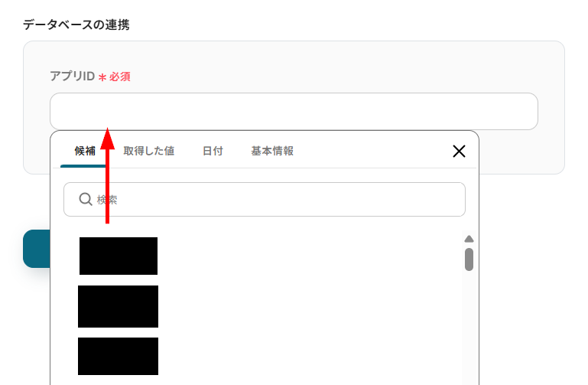The height and width of the screenshot is (385, 588).
Task: Choose the second redacted candidate item
Action: pyautogui.click(x=118, y=307)
